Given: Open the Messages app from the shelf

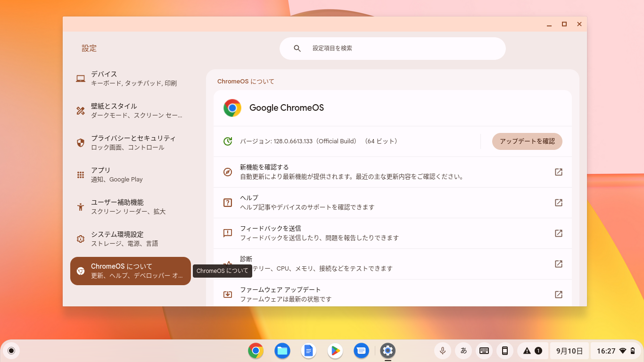Looking at the screenshot, I should pyautogui.click(x=361, y=351).
